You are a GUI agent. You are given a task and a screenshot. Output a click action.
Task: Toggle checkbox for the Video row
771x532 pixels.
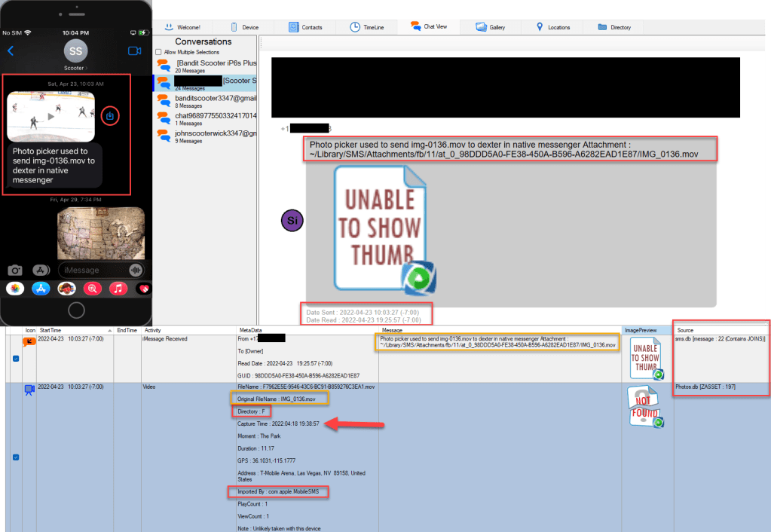pos(17,457)
